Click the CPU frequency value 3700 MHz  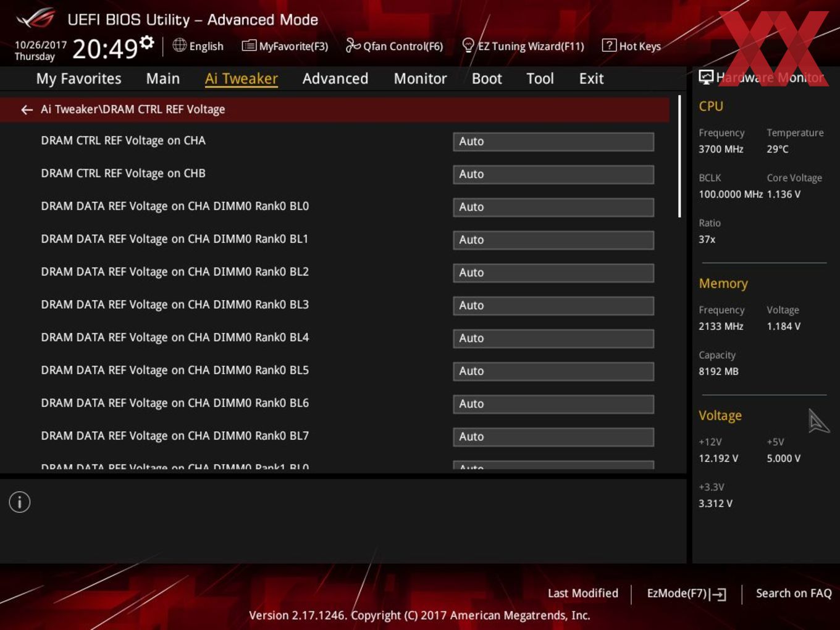(x=721, y=149)
